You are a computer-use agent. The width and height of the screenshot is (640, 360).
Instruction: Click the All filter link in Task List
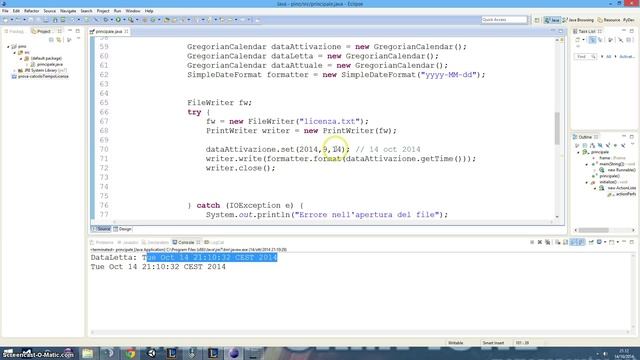(x=608, y=57)
